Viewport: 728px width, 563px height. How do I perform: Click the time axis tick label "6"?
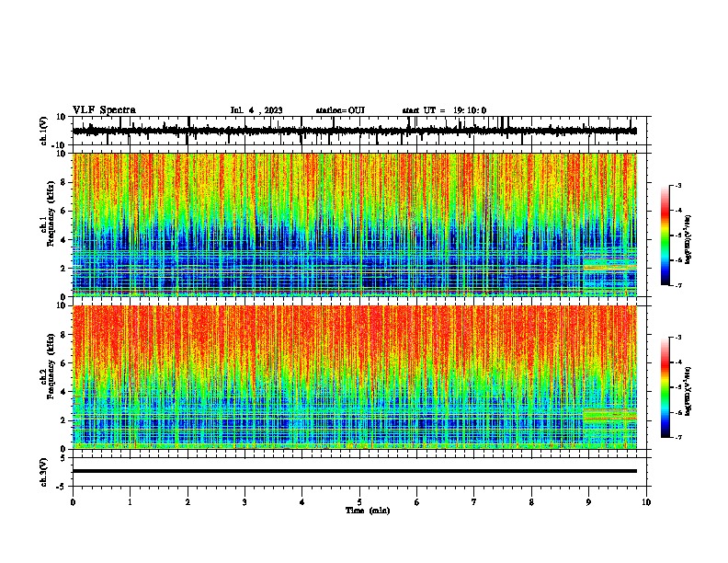pyautogui.click(x=416, y=501)
